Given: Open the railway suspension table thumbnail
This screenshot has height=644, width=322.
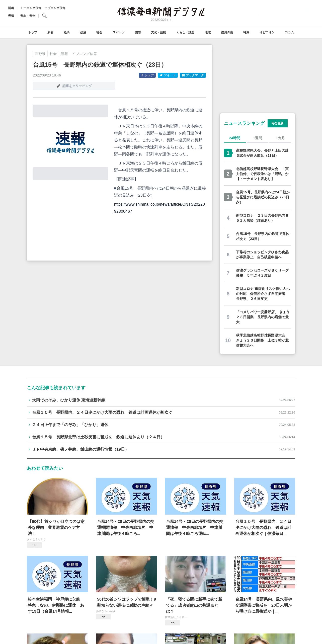Looking at the screenshot, I should tap(265, 574).
